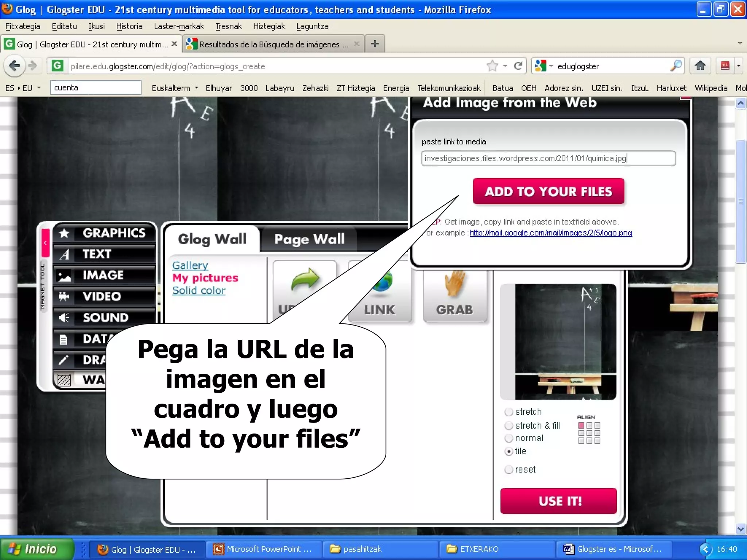Click the WALL hatched icon

(64, 380)
